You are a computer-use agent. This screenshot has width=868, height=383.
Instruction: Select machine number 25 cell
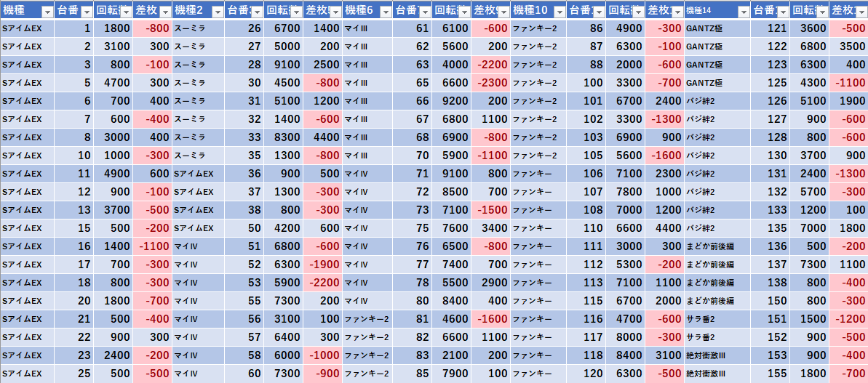coord(74,374)
